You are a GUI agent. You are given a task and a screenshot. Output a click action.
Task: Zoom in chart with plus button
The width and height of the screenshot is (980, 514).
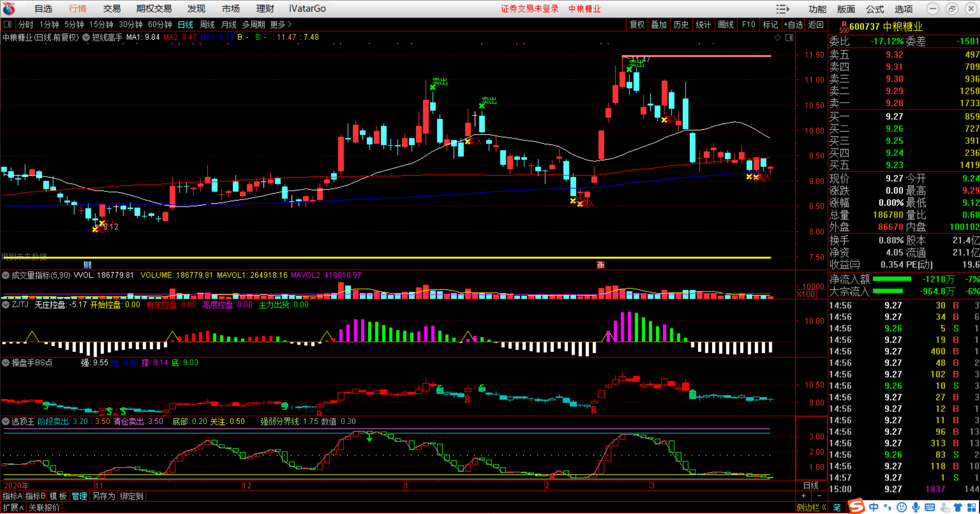click(x=803, y=496)
